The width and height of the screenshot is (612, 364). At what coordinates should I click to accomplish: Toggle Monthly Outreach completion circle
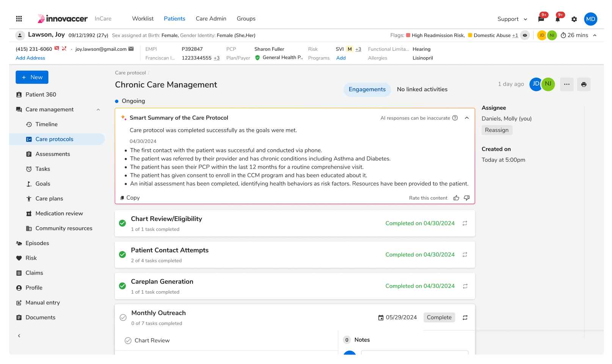pos(123,317)
